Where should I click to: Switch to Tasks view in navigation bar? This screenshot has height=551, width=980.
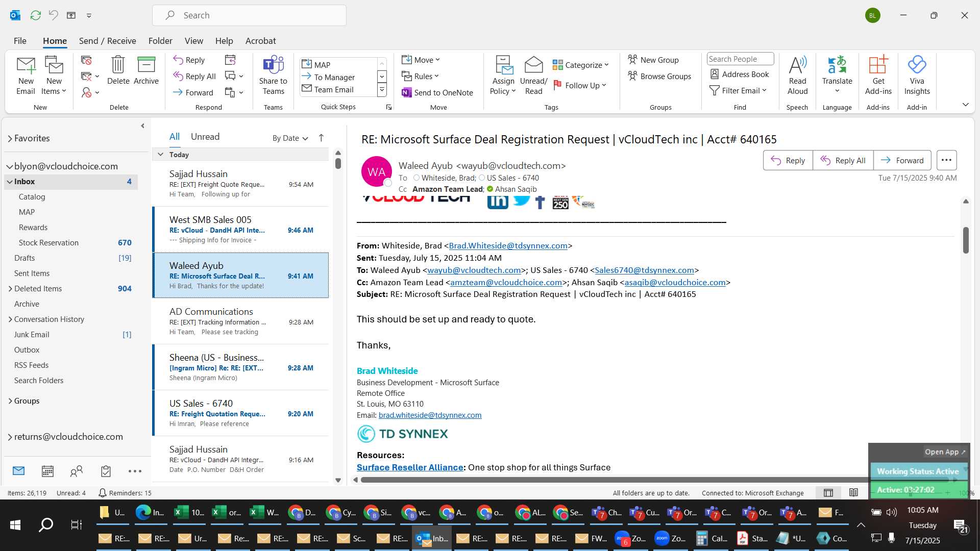pos(106,471)
